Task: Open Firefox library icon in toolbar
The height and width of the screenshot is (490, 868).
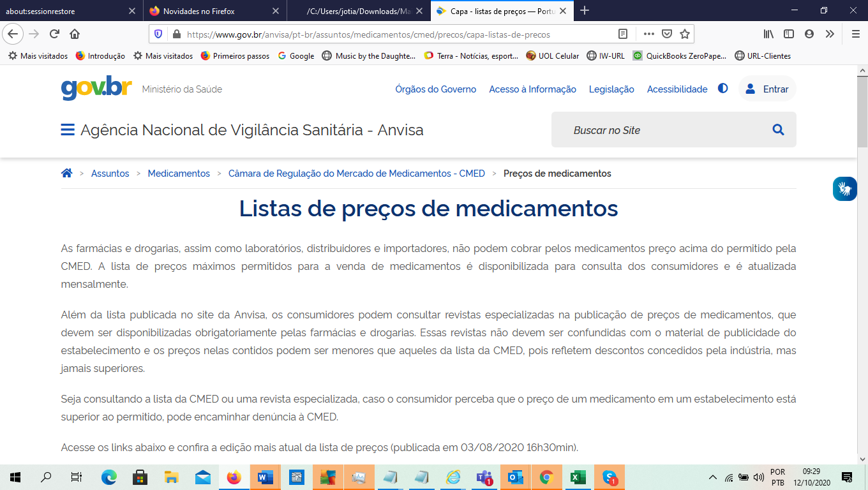Action: [x=768, y=34]
